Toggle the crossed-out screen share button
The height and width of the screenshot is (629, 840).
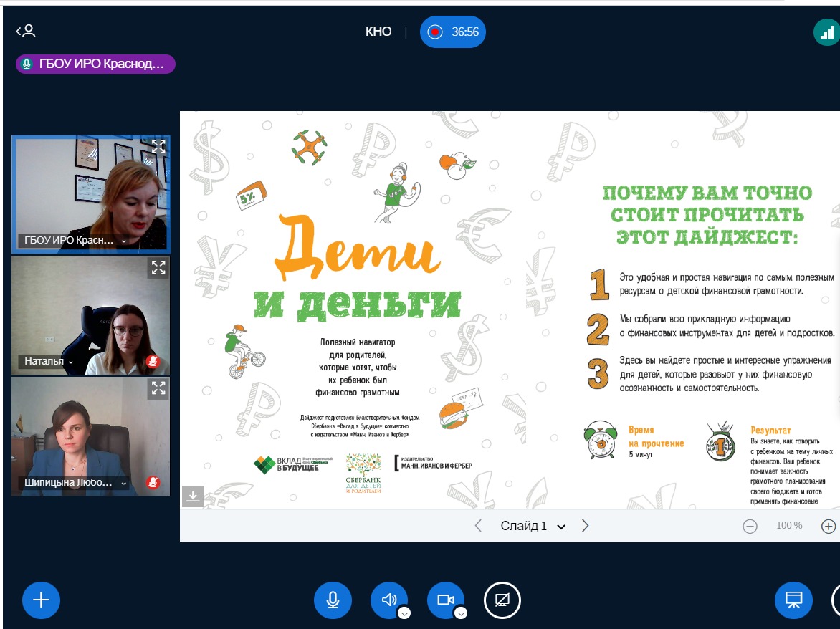point(502,600)
